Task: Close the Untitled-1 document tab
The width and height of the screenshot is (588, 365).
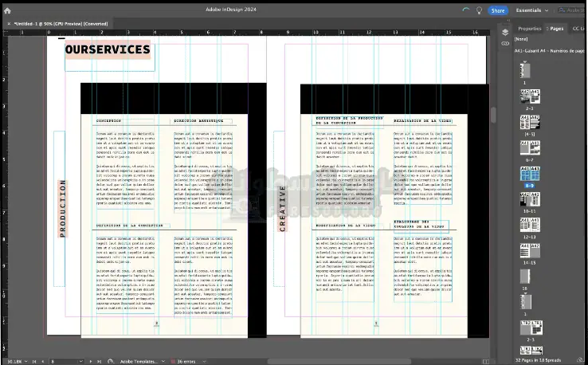Action: click(x=9, y=23)
